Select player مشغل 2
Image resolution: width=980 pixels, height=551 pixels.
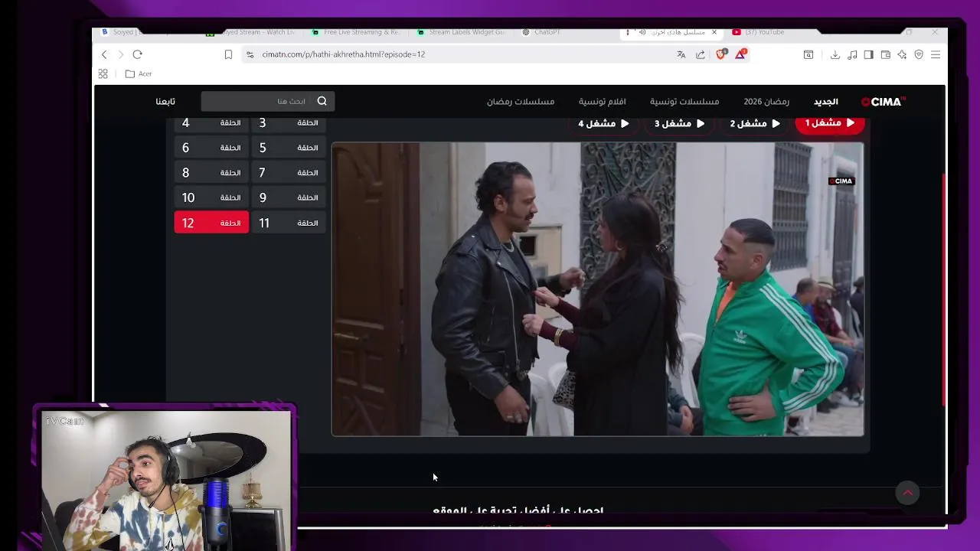[x=755, y=123]
